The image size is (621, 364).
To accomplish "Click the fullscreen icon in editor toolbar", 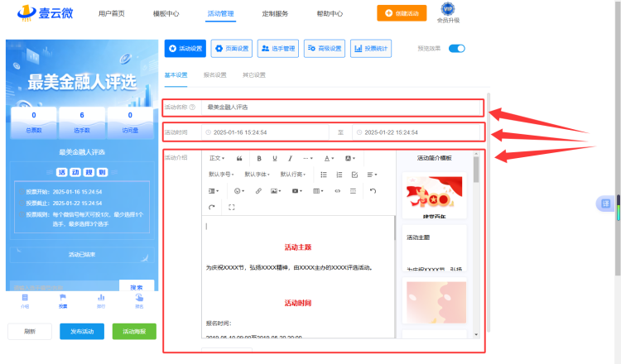I will coord(232,207).
